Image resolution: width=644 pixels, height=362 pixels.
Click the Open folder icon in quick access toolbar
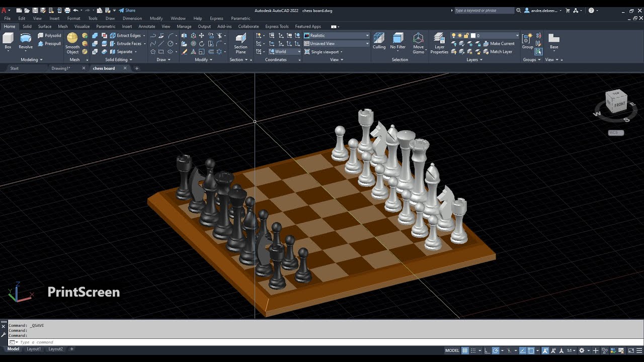(27, 10)
